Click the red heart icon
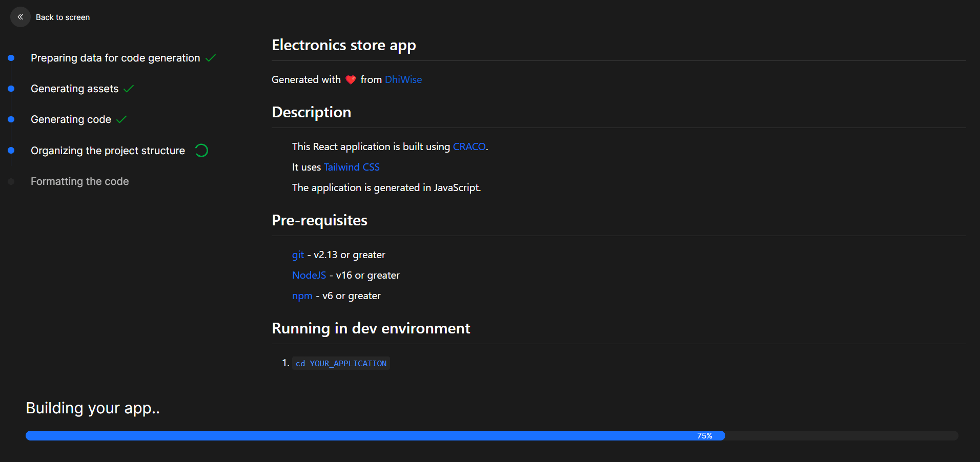This screenshot has height=462, width=980. (351, 79)
